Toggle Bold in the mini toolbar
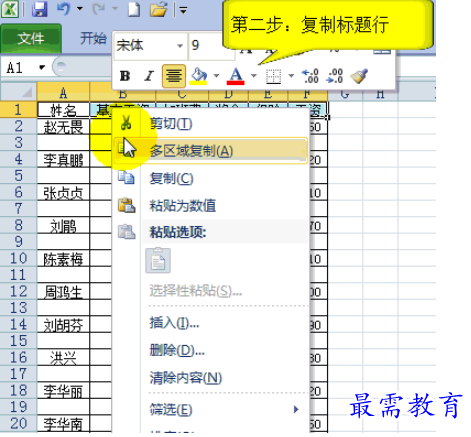Screen dimensions: 471x437 pos(125,76)
